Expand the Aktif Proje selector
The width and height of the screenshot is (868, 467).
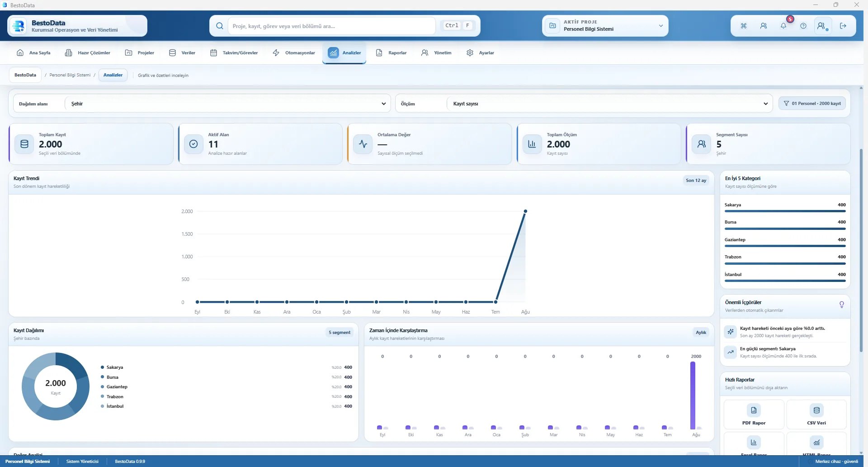[605, 26]
